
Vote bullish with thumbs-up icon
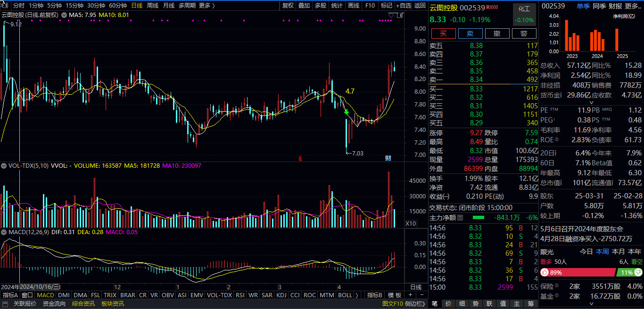545,272
